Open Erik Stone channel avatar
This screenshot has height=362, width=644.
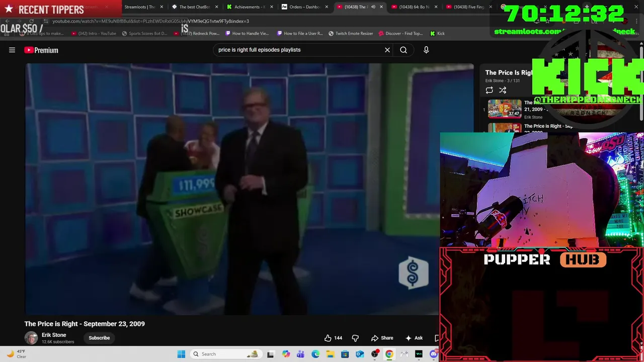click(x=31, y=338)
